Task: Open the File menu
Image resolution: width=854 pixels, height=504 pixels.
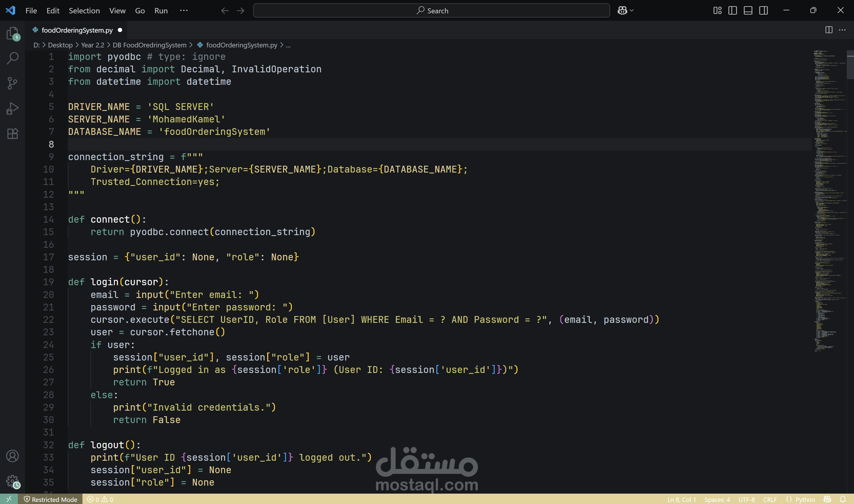Action: point(31,11)
